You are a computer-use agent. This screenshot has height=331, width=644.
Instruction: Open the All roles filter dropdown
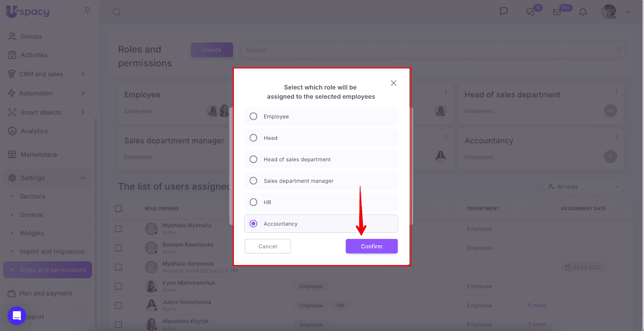(583, 187)
